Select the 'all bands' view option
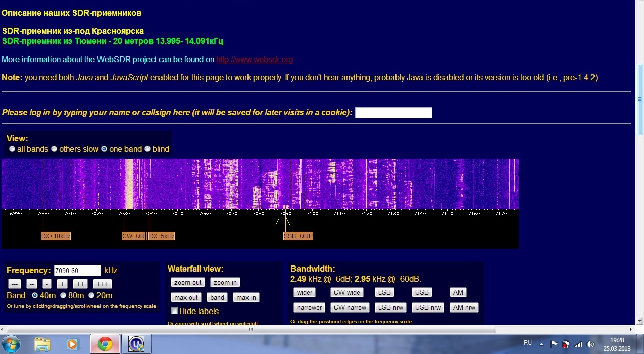644x354 pixels. pyautogui.click(x=12, y=149)
